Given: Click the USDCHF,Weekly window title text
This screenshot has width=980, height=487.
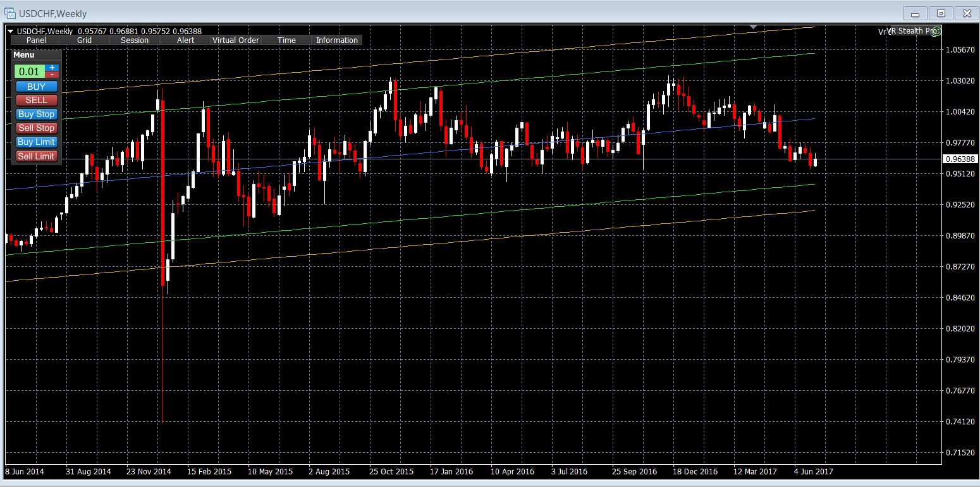Looking at the screenshot, I should point(53,13).
